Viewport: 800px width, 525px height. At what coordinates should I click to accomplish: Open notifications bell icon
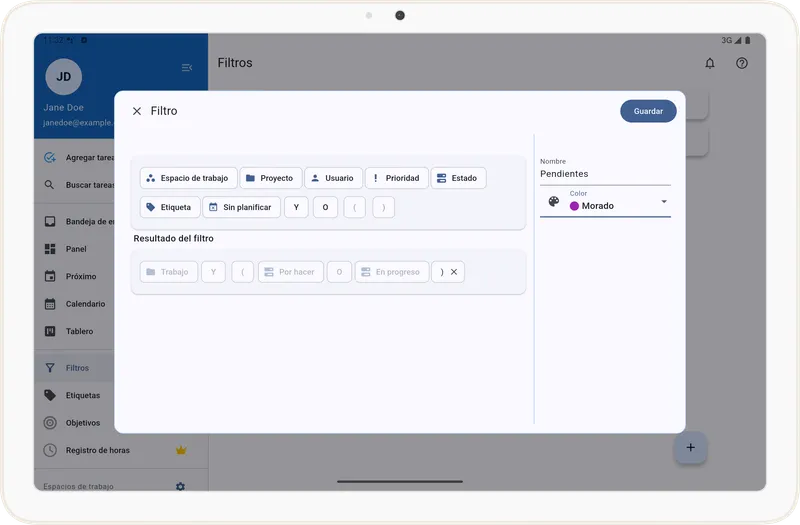pyautogui.click(x=710, y=63)
